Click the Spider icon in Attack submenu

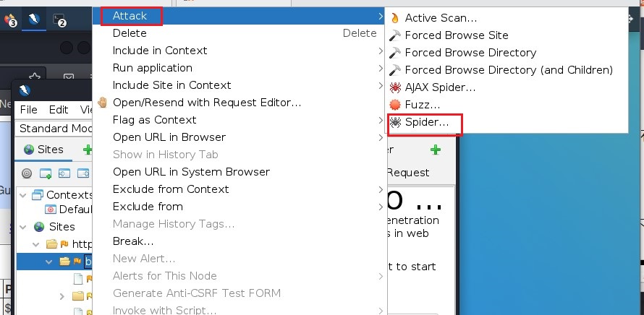click(395, 123)
